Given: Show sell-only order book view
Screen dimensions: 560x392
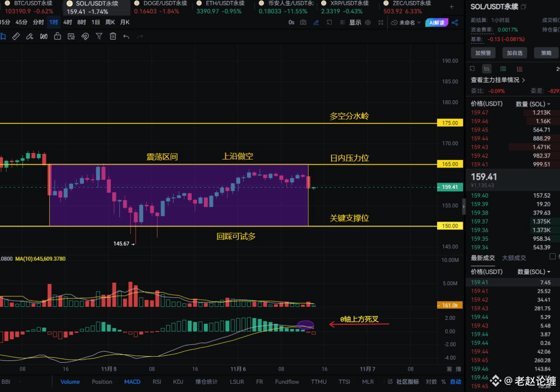Looking at the screenshot, I should pyautogui.click(x=519, y=69).
